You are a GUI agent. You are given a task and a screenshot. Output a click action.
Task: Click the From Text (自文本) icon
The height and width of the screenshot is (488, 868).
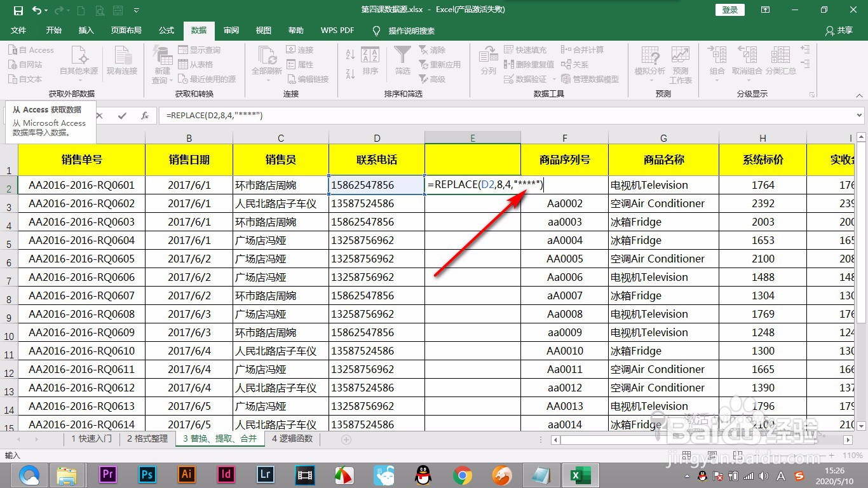[x=13, y=79]
